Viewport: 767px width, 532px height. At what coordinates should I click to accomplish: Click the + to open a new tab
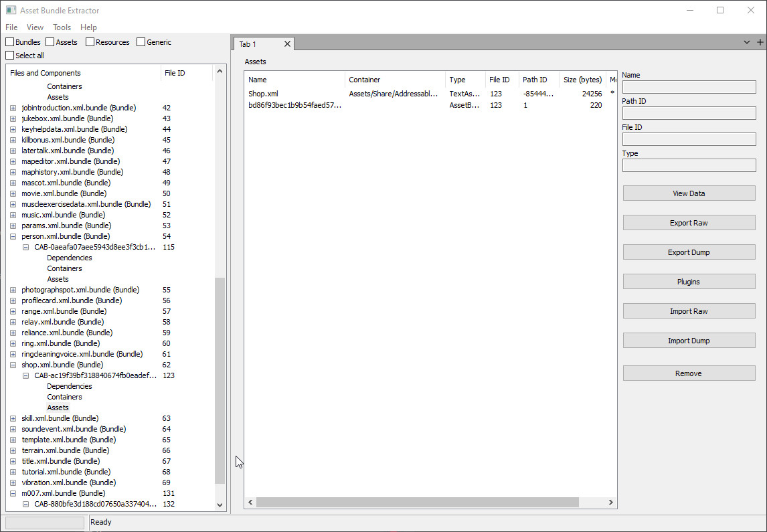pyautogui.click(x=762, y=42)
